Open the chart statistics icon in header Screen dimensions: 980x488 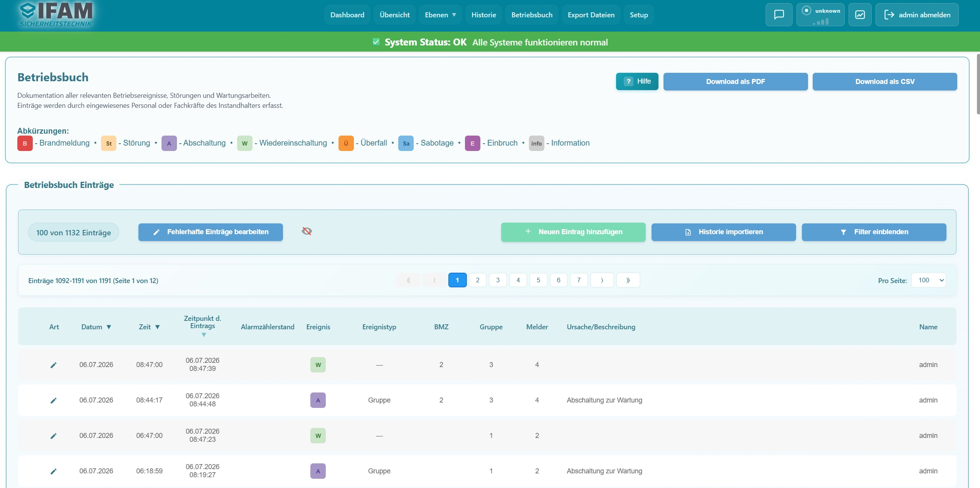(860, 15)
